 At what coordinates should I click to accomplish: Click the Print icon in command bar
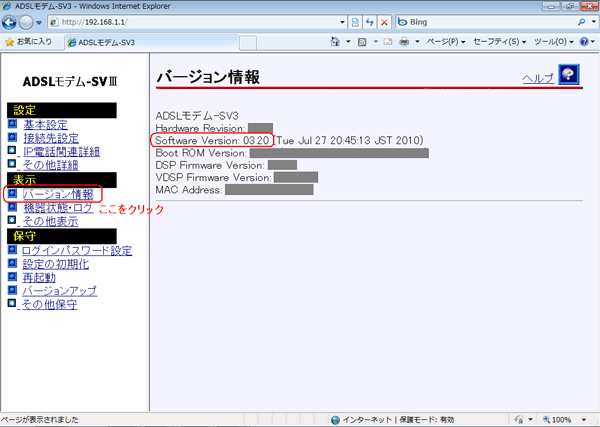point(406,42)
